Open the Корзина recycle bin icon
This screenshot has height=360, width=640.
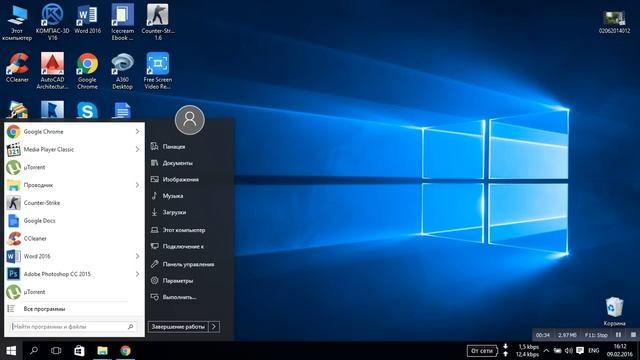point(614,311)
